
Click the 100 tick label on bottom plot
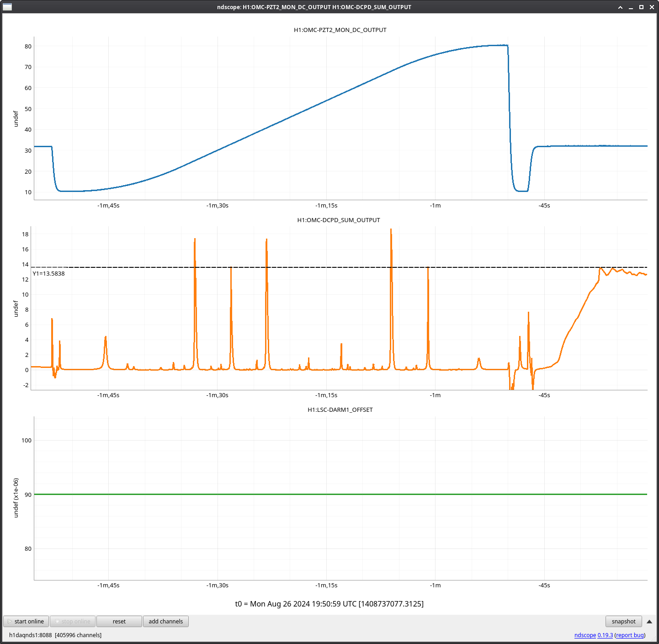(x=27, y=440)
